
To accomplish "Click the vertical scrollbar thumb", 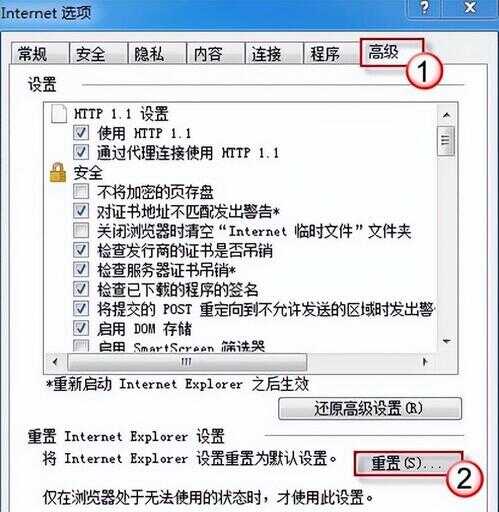I will click(x=446, y=140).
